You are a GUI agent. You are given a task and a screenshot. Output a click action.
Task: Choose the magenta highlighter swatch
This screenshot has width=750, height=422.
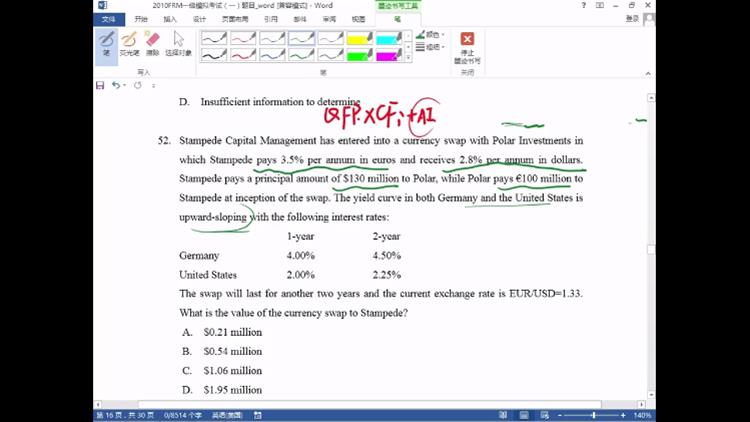pyautogui.click(x=389, y=55)
